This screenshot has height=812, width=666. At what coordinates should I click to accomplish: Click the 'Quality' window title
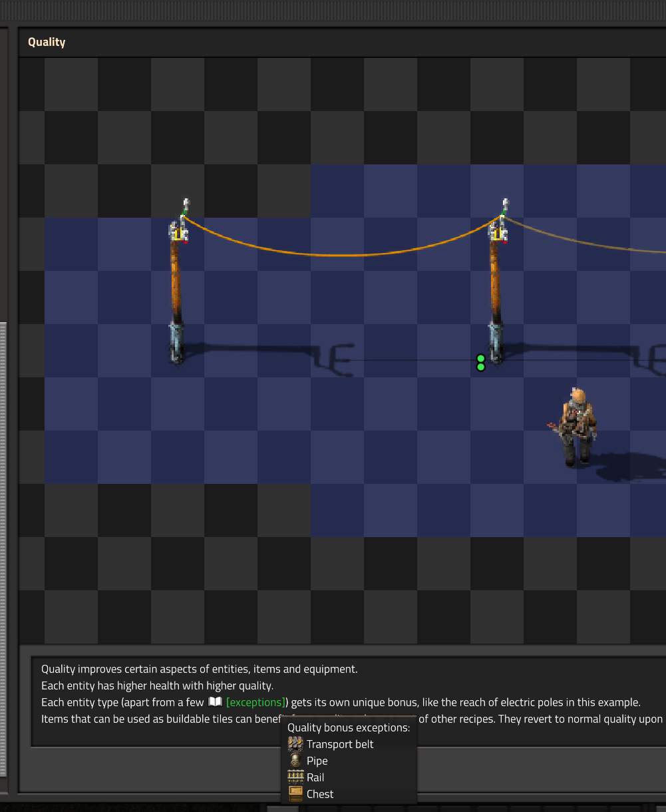47,42
